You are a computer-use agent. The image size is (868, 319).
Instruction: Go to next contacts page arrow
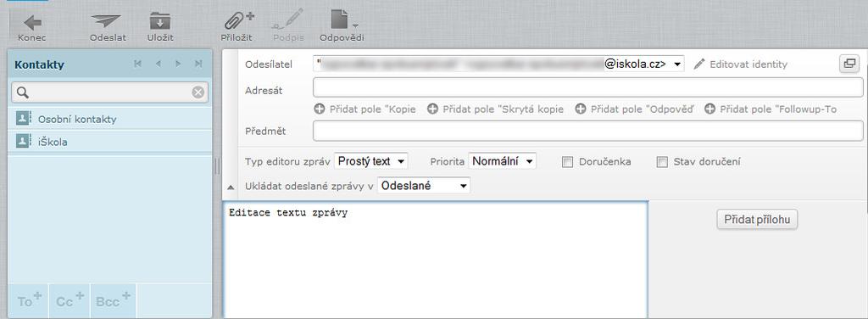(178, 64)
